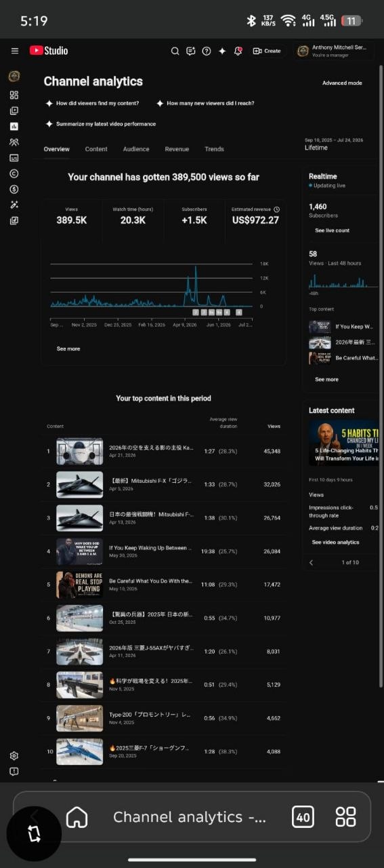Click the search magnifier icon
The height and width of the screenshot is (868, 384).
(175, 51)
